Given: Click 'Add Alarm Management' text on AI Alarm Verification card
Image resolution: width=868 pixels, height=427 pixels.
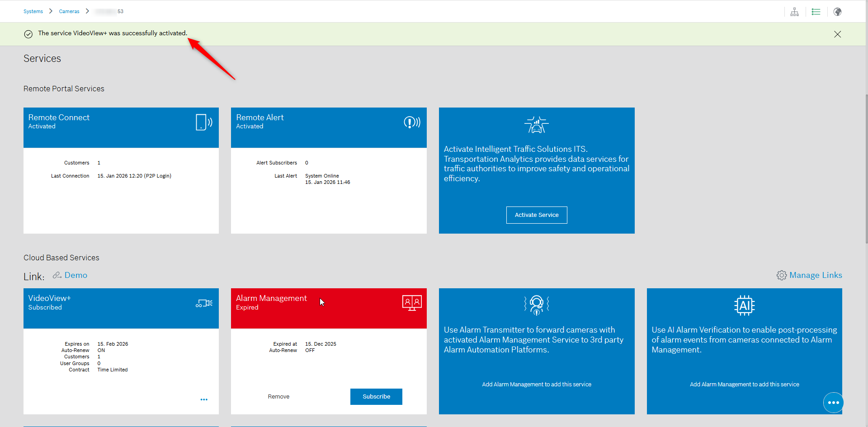Looking at the screenshot, I should click(x=745, y=385).
